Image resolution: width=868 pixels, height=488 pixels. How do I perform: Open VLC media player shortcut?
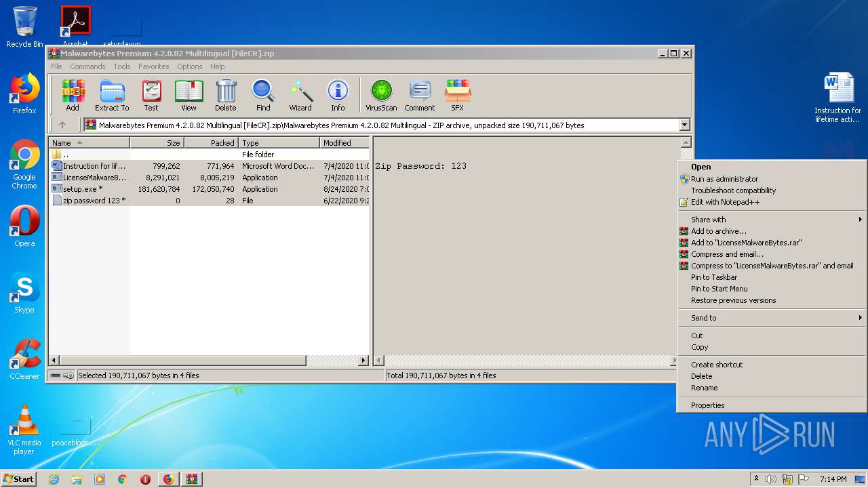[x=24, y=430]
